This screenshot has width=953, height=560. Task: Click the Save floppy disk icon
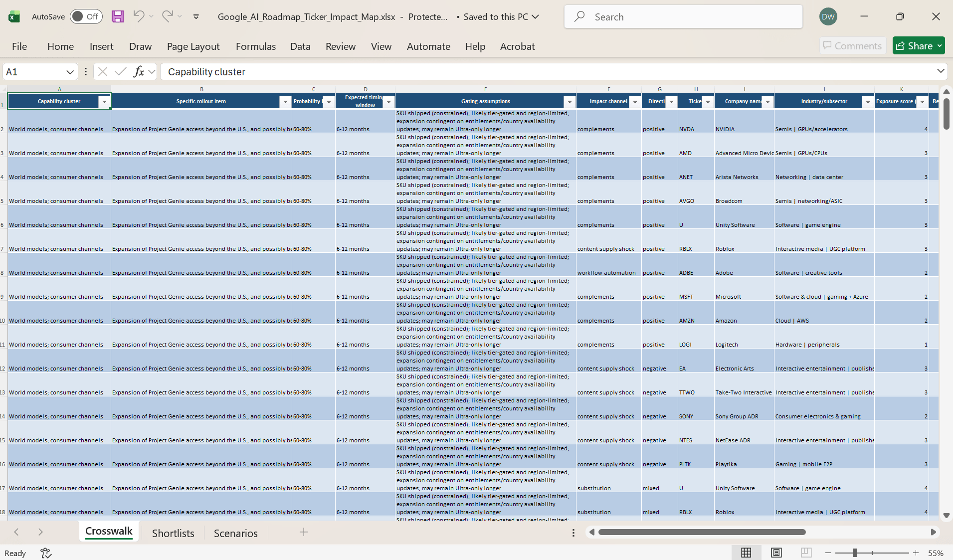click(x=117, y=16)
